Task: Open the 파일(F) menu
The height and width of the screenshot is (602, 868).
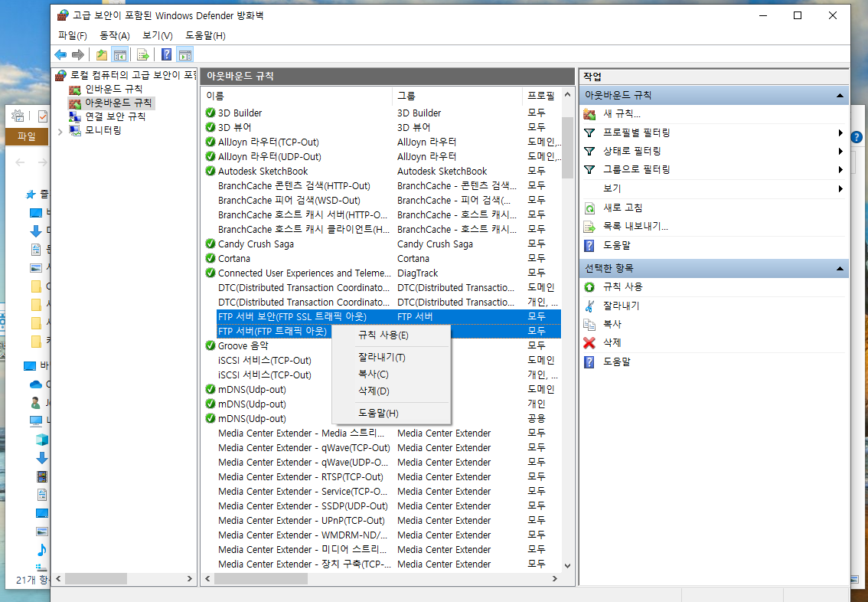Action: click(73, 35)
